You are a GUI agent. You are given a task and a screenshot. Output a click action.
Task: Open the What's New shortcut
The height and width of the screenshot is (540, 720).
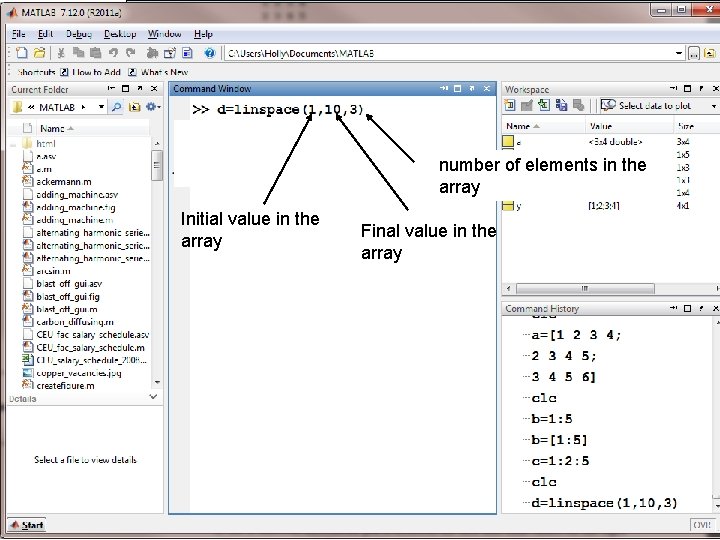(x=158, y=72)
